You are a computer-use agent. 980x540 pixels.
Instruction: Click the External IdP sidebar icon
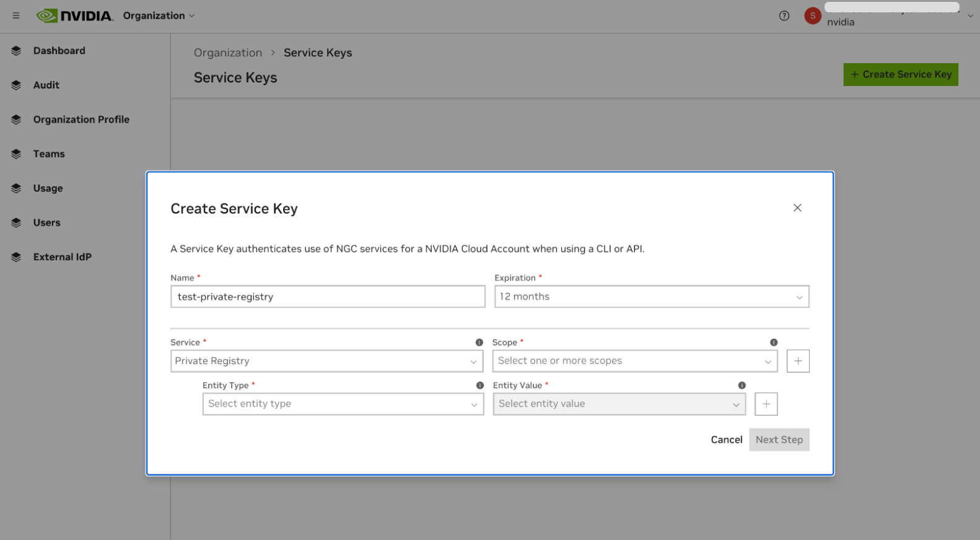pos(16,257)
